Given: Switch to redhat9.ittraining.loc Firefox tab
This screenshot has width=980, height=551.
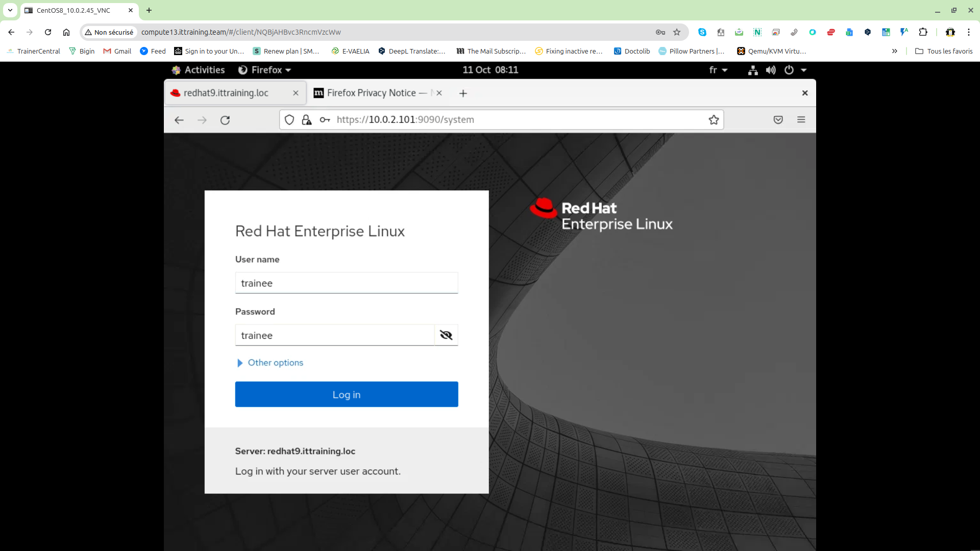Looking at the screenshot, I should [x=235, y=93].
